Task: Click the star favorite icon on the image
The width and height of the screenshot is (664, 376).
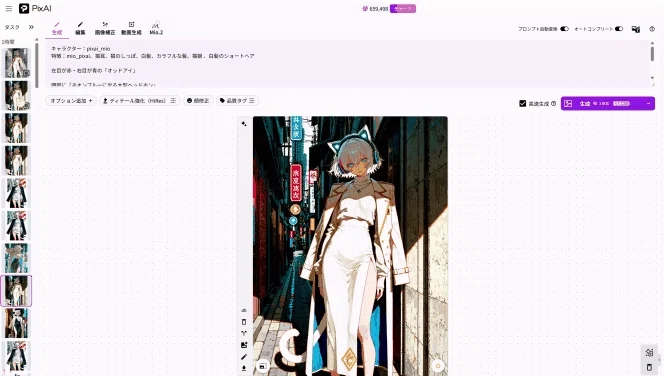Action: point(438,365)
